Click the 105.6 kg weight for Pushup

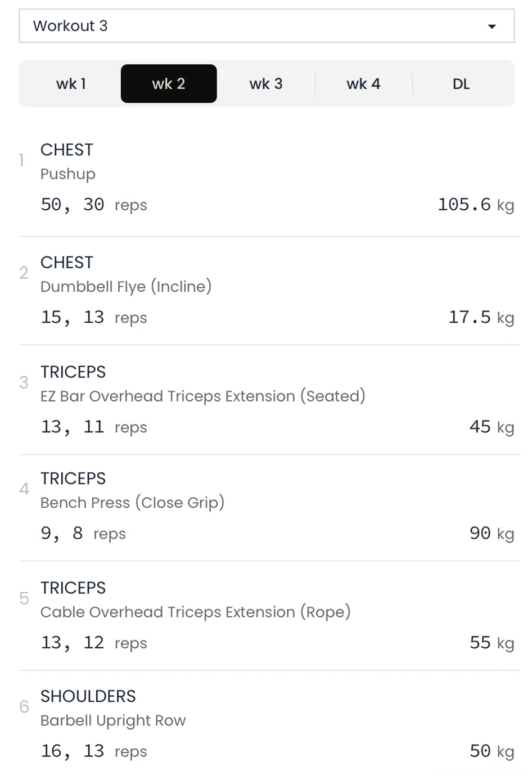[x=475, y=205]
